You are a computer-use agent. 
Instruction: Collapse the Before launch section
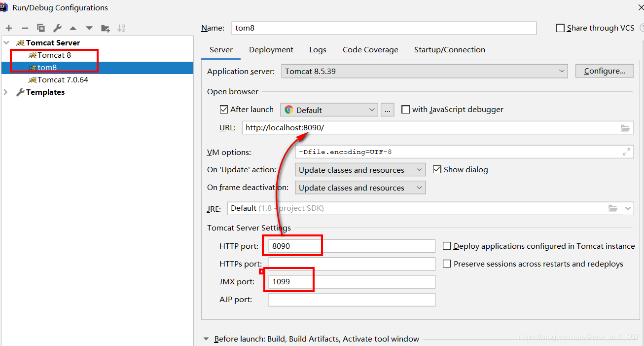pyautogui.click(x=206, y=339)
